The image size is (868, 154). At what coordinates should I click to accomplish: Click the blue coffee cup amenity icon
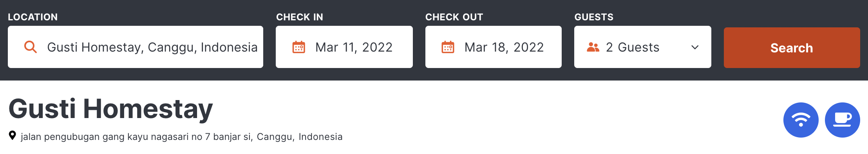pos(843,120)
